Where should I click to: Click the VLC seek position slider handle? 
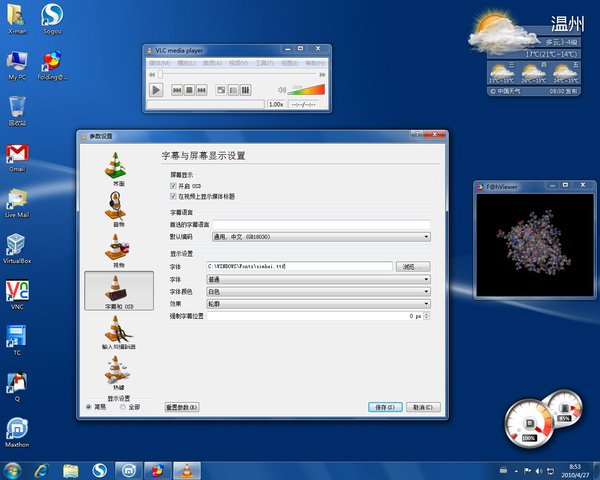tap(160, 74)
